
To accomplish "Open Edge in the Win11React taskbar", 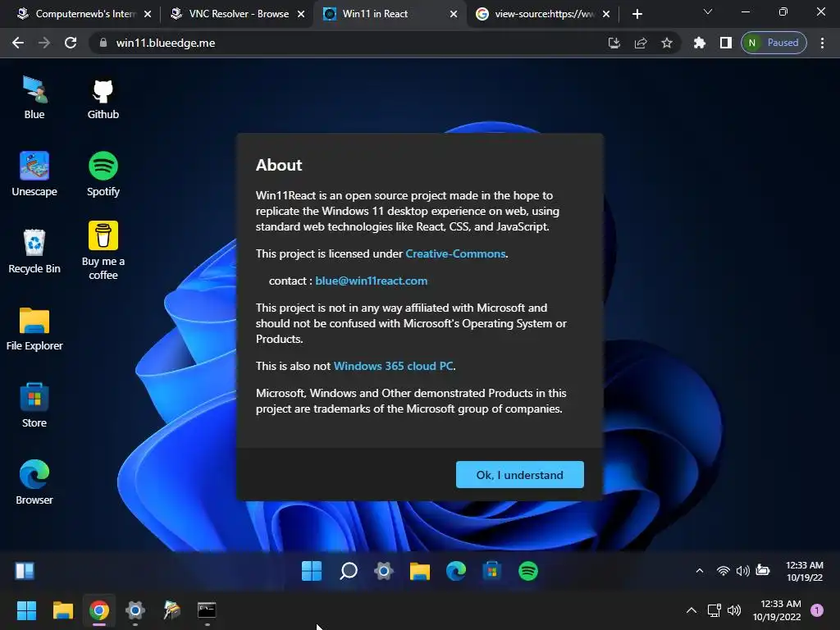I will tap(456, 571).
